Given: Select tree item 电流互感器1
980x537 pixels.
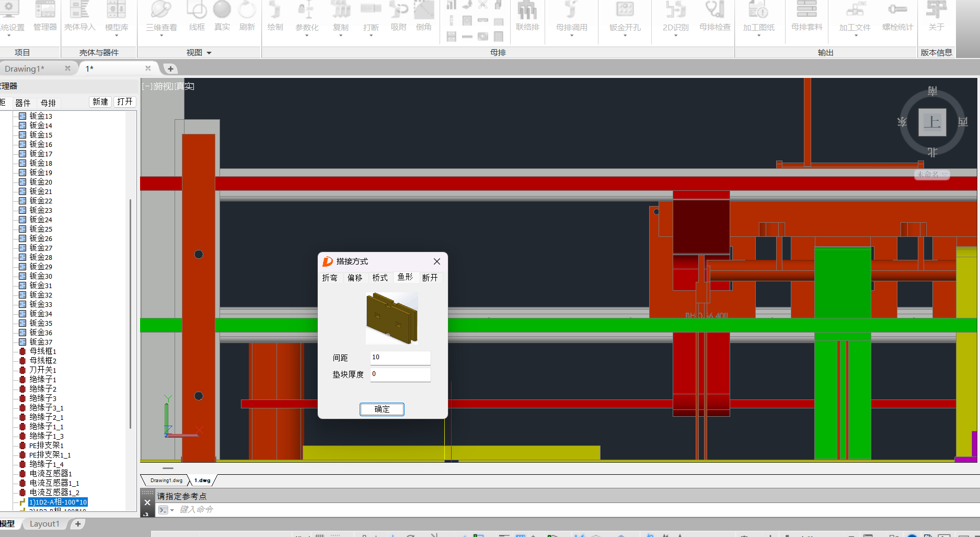Looking at the screenshot, I should pyautogui.click(x=51, y=474).
